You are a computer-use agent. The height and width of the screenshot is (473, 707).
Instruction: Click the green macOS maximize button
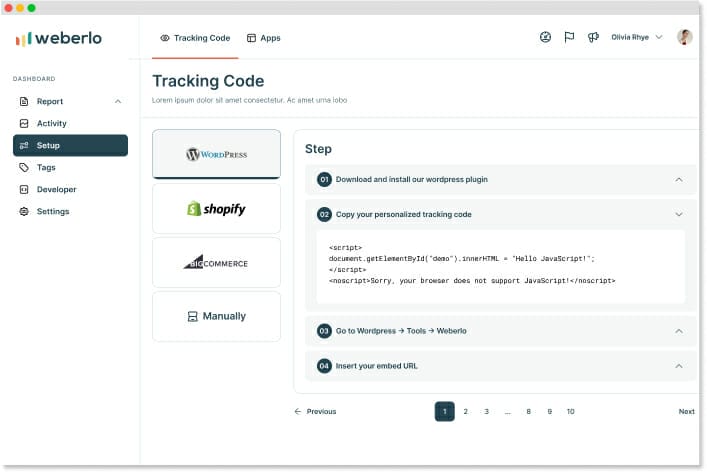[x=31, y=8]
